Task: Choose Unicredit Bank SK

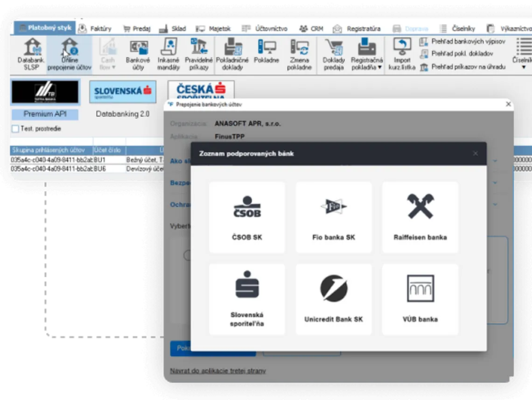Action: (x=334, y=300)
